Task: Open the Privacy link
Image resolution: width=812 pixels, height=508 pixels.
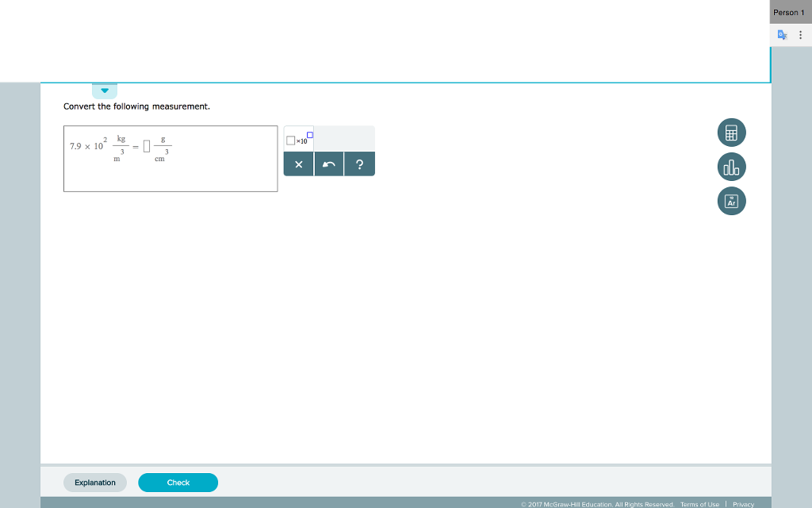Action: pyautogui.click(x=743, y=503)
